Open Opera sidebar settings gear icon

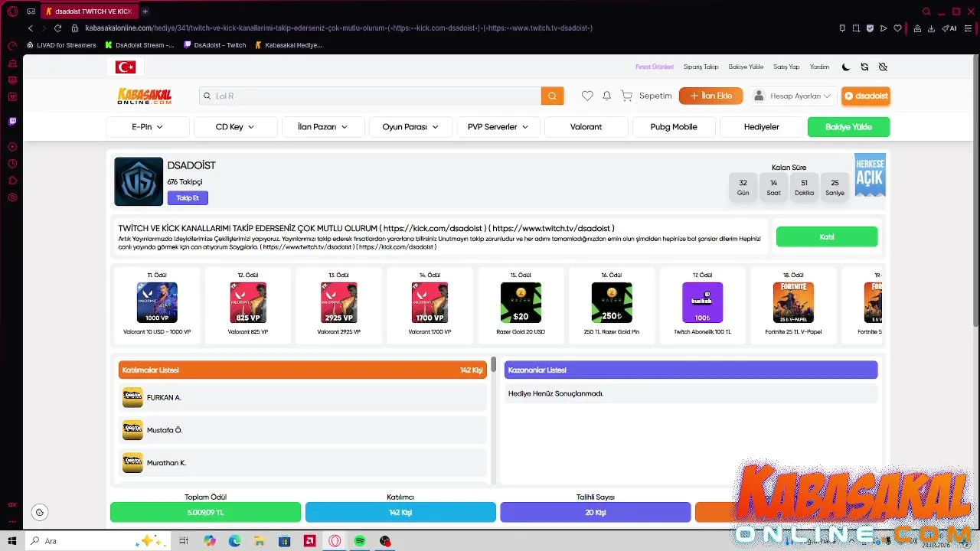pyautogui.click(x=12, y=197)
